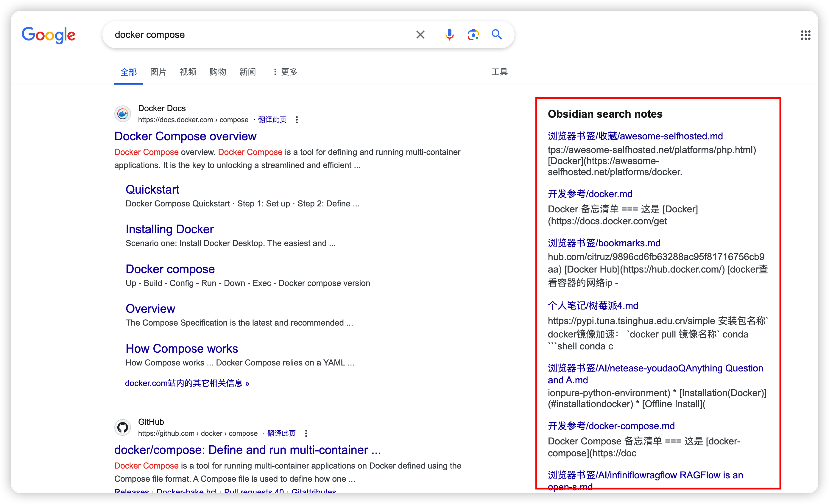Open the 工具 search tools

point(499,72)
